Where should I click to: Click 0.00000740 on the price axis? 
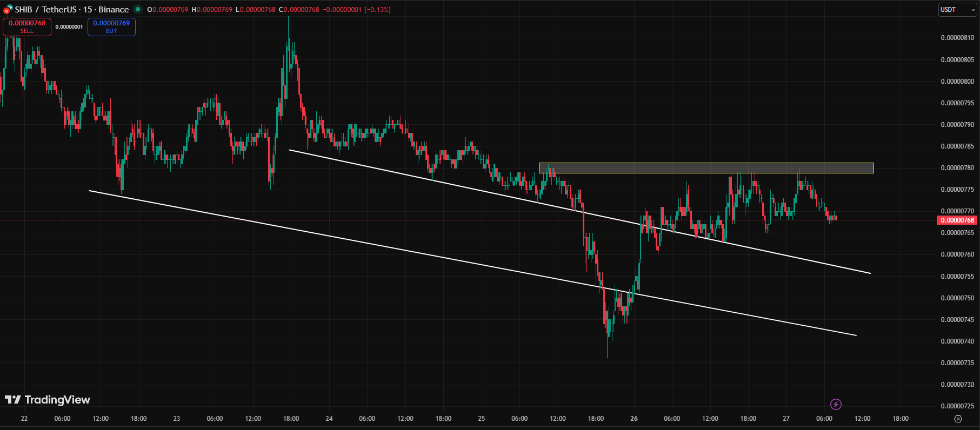957,341
